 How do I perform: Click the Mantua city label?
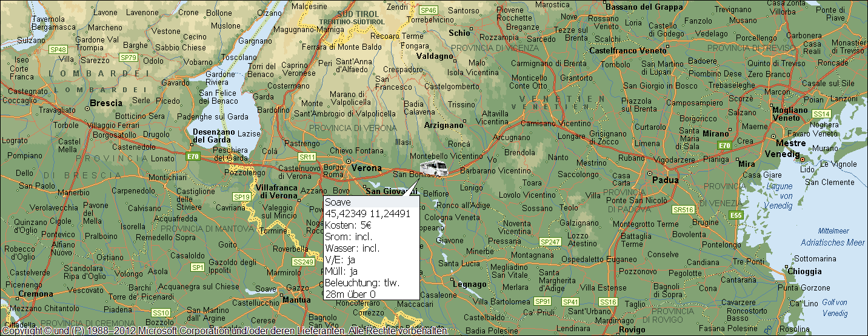point(296,300)
